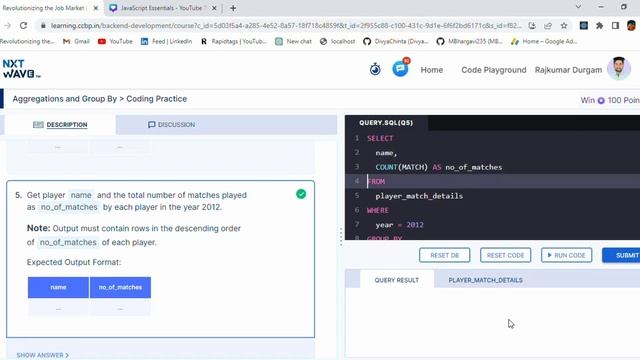Close the Revolutionizing the Job Market tab
The width and height of the screenshot is (640, 360).
(96, 8)
